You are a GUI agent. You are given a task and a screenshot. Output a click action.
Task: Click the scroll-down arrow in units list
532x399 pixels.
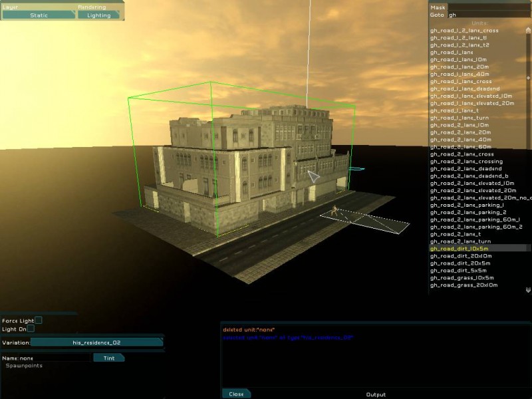click(x=527, y=289)
